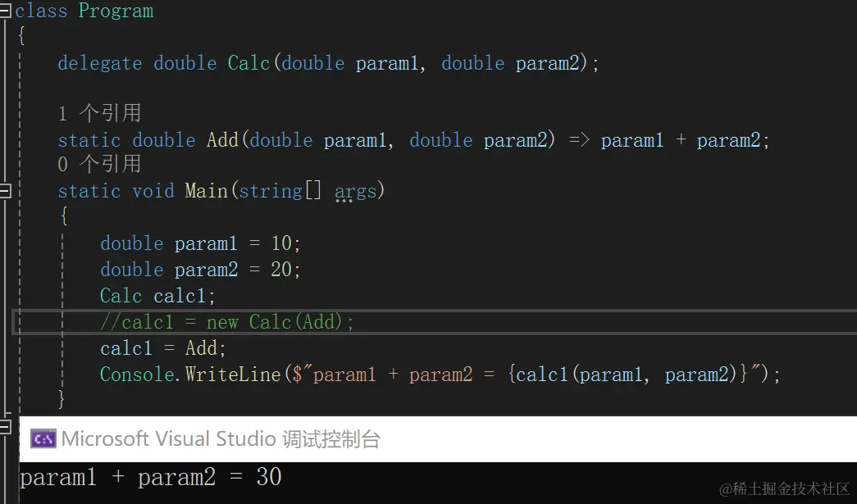Open the '1 个引用' CodeLens above Add

tap(99, 114)
